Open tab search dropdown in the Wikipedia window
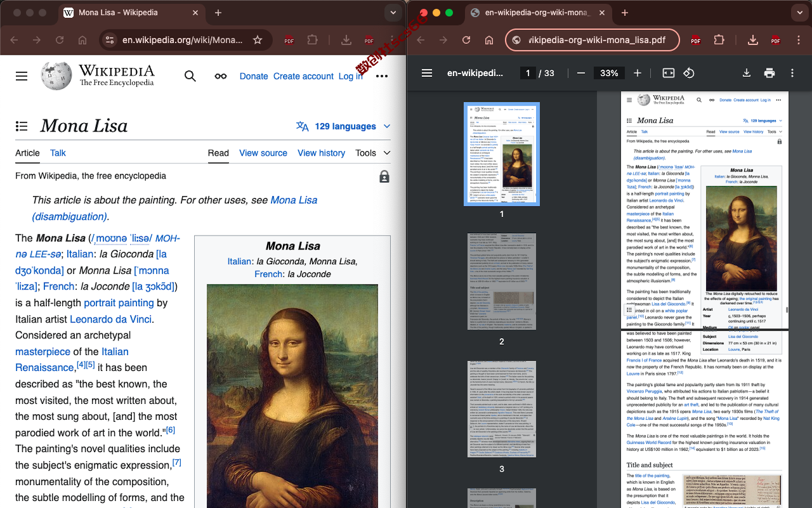This screenshot has height=508, width=812. tap(394, 13)
